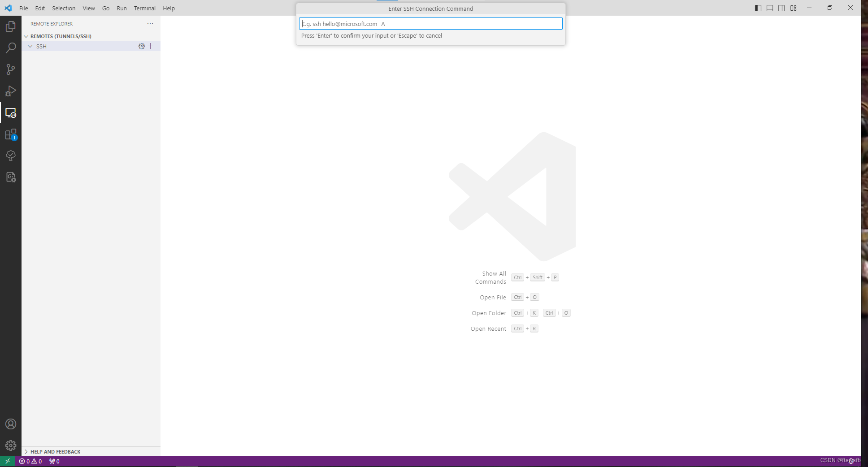Image resolution: width=868 pixels, height=467 pixels.
Task: Open the Extensions view with badge
Action: point(11,134)
